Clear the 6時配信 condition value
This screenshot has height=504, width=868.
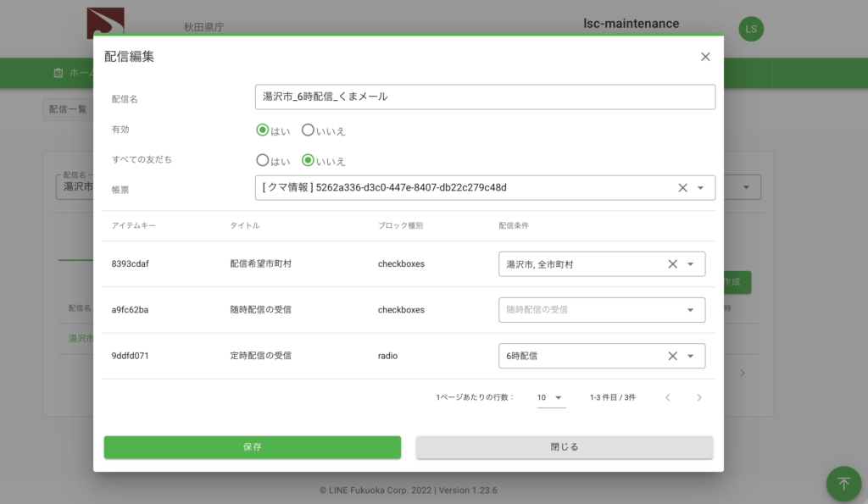pos(672,356)
